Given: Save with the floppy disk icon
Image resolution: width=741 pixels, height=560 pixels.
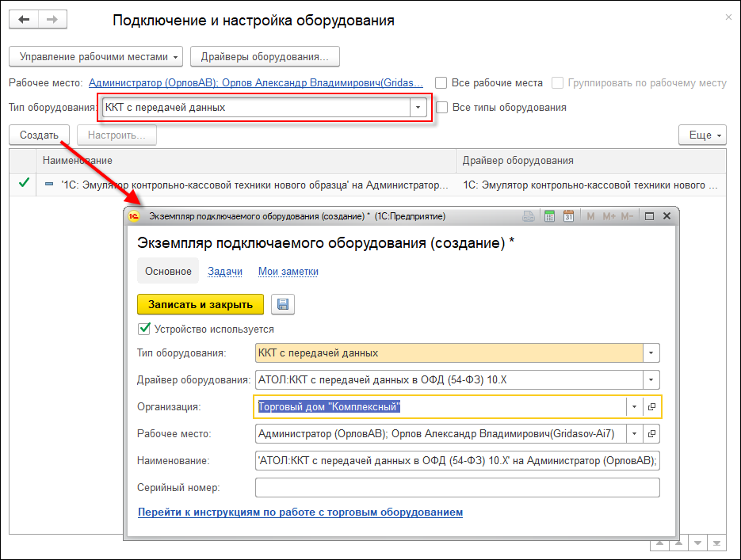Looking at the screenshot, I should pyautogui.click(x=283, y=304).
